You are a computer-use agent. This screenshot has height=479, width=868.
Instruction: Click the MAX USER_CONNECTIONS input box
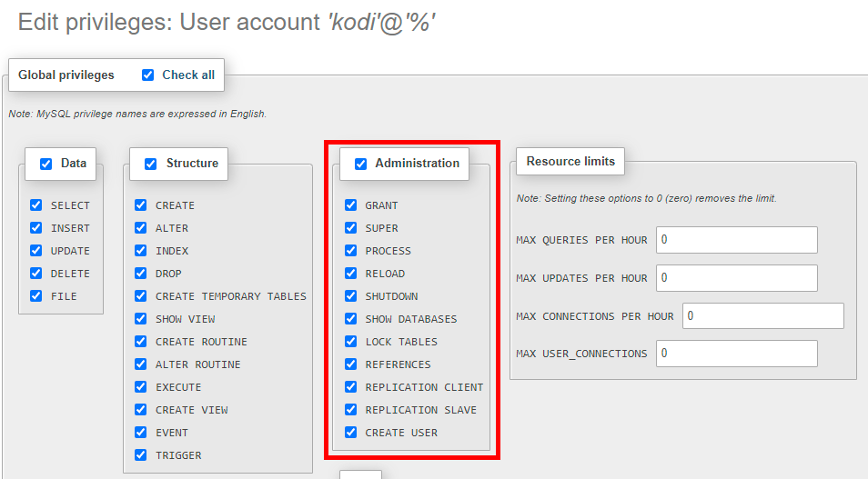(735, 354)
